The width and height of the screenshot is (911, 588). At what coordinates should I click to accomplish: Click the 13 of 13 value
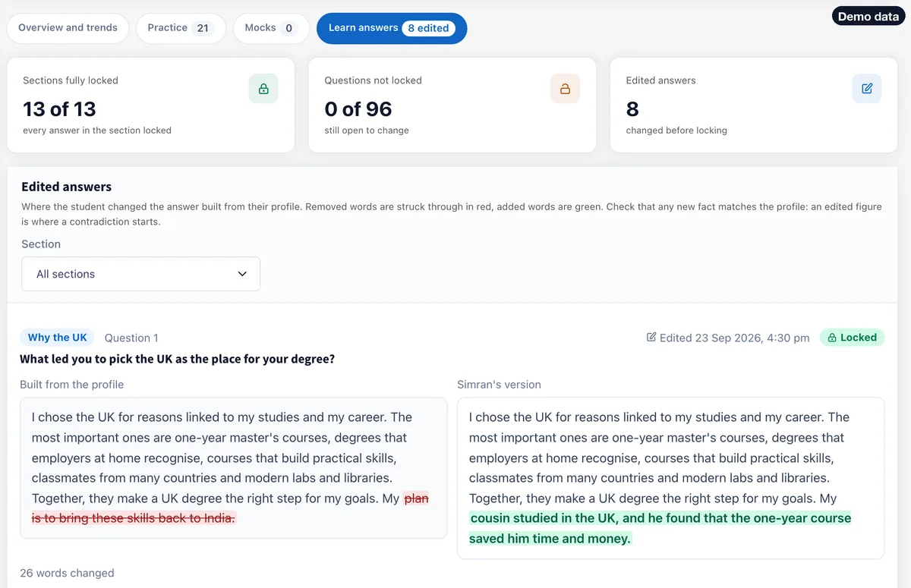coord(59,109)
